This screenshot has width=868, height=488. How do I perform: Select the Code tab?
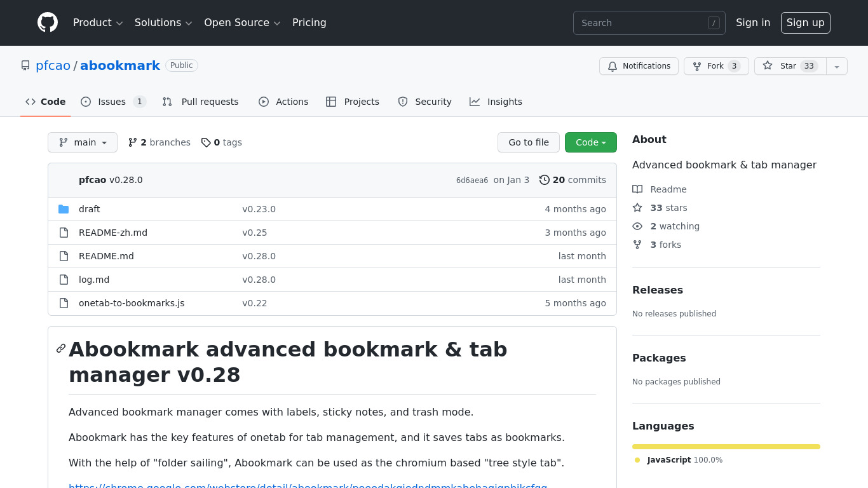(46, 102)
